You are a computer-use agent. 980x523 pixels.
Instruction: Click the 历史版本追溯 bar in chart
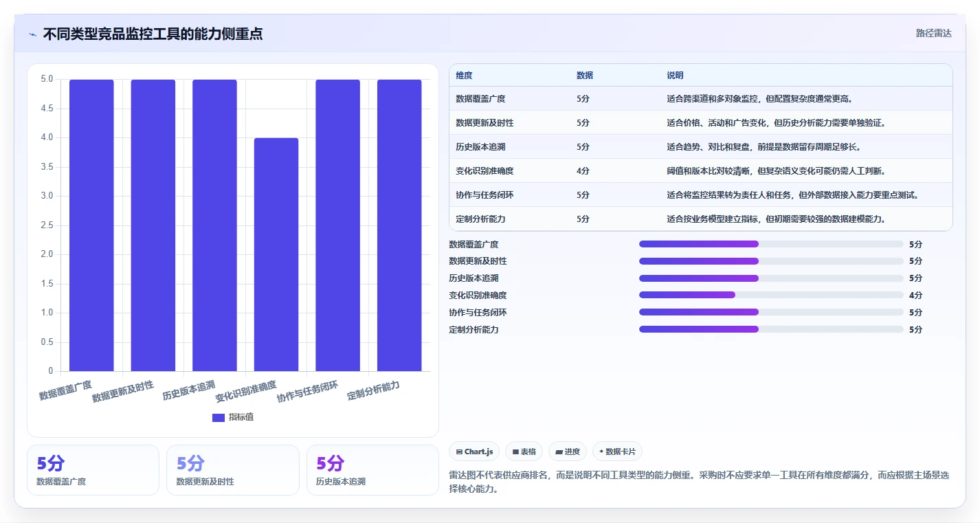tap(214, 225)
